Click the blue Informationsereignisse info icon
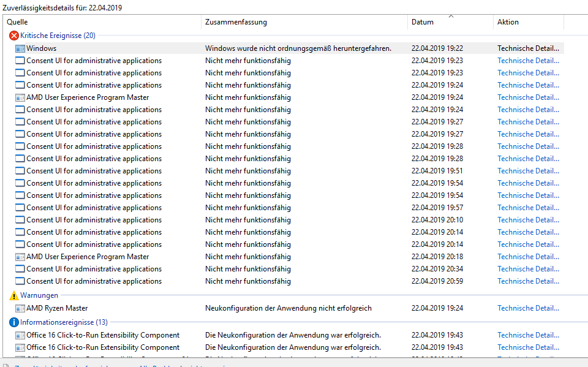Viewport: 588px width, 367px height. [14, 322]
